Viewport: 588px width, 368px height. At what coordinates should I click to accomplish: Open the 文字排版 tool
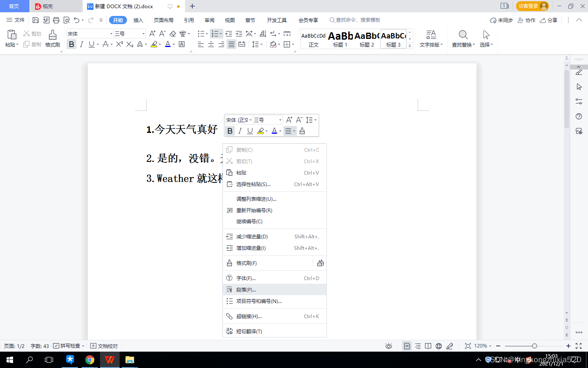click(x=431, y=39)
